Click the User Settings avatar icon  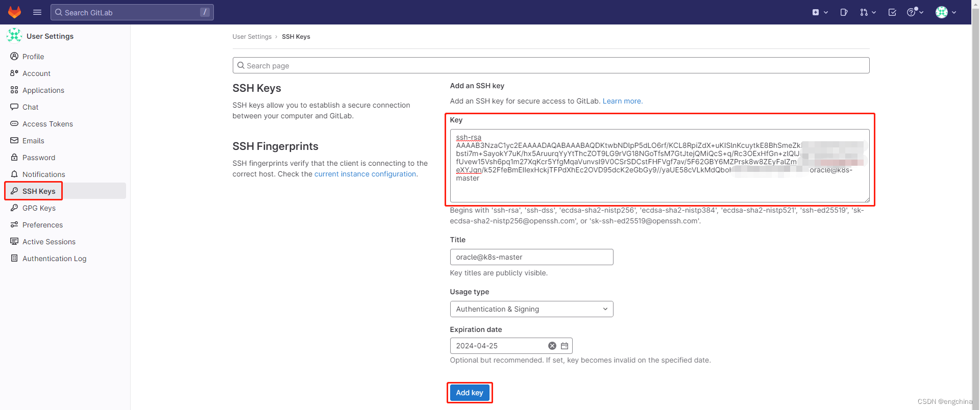[x=14, y=36]
